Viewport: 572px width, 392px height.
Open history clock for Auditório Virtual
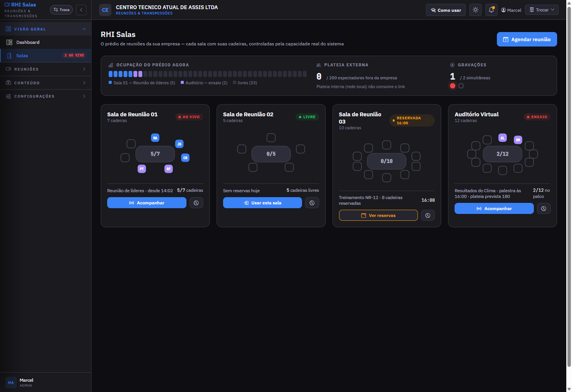(544, 209)
